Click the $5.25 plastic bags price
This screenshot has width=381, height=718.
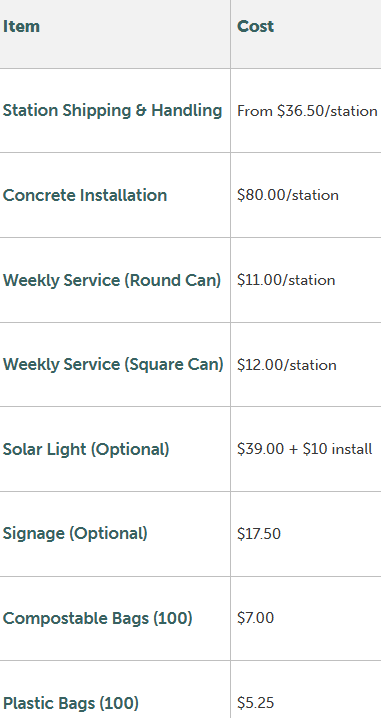click(x=256, y=703)
